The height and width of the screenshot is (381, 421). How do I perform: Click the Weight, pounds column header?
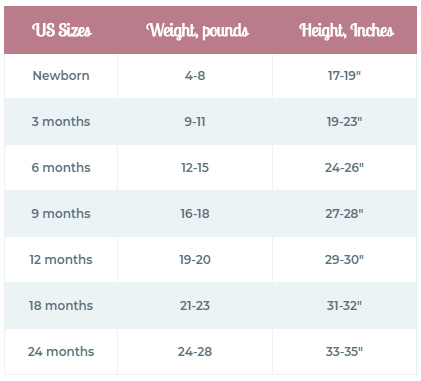[x=198, y=31]
